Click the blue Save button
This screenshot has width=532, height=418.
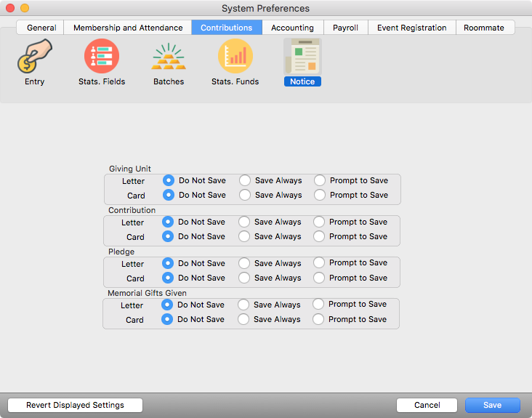(492, 405)
